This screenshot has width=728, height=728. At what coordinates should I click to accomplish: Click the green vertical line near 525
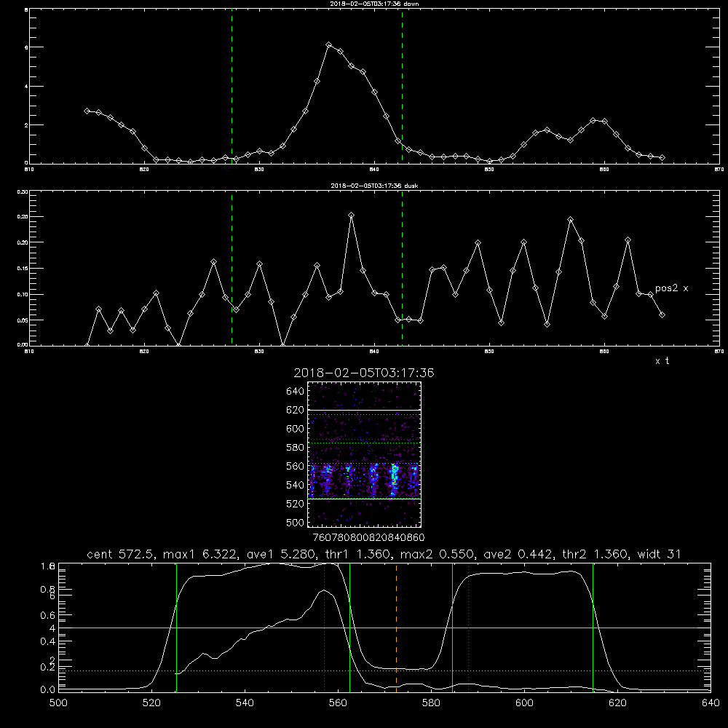176,627
